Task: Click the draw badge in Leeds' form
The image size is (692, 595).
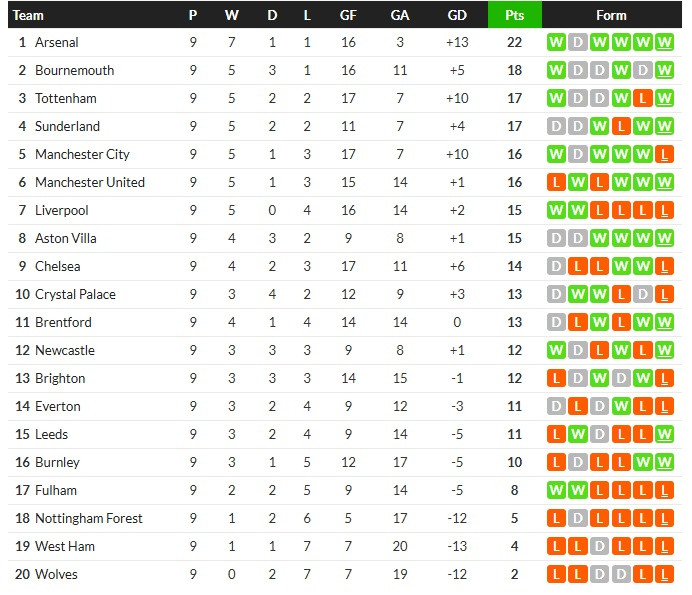Action: [x=599, y=435]
